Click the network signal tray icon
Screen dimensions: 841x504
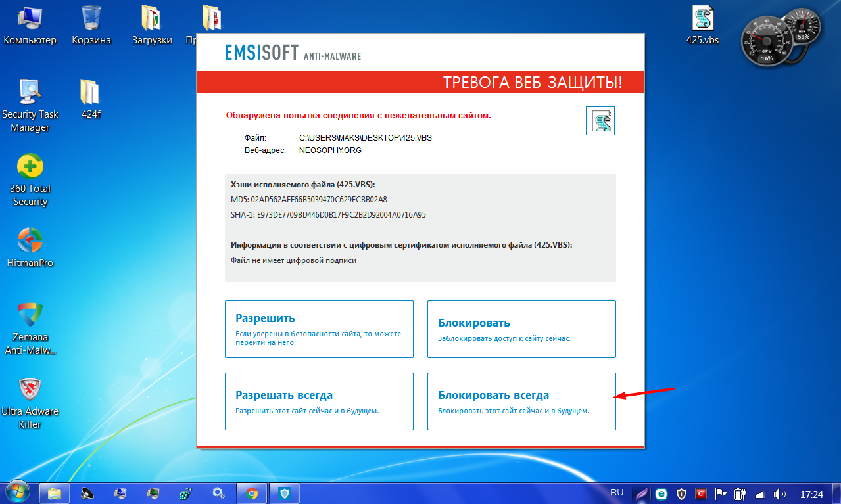click(759, 493)
